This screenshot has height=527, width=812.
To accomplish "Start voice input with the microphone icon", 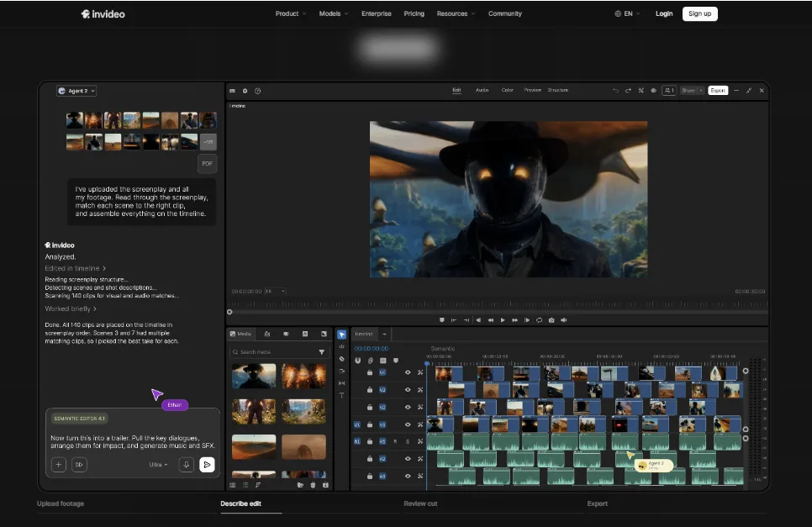I will [187, 464].
